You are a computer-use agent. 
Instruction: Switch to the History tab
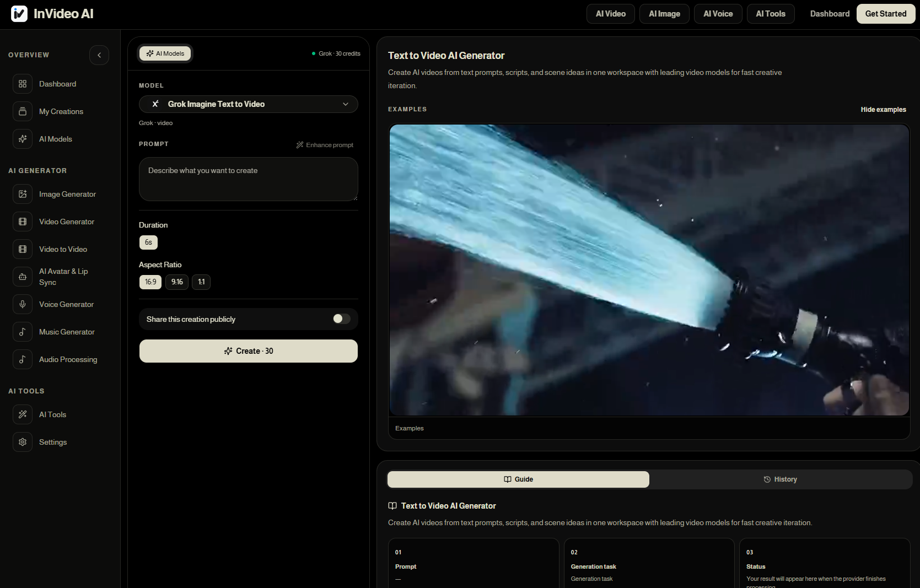(x=781, y=479)
